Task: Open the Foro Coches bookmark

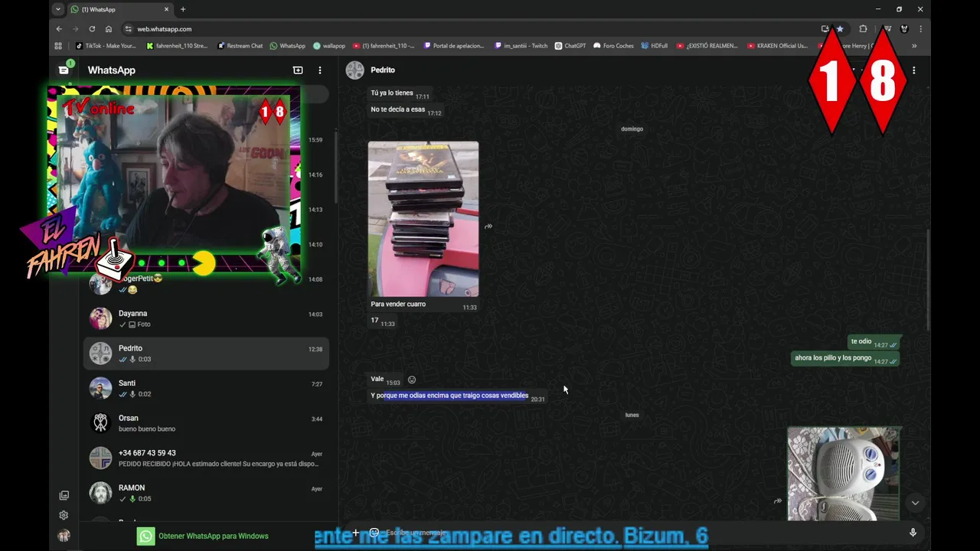Action: click(614, 46)
